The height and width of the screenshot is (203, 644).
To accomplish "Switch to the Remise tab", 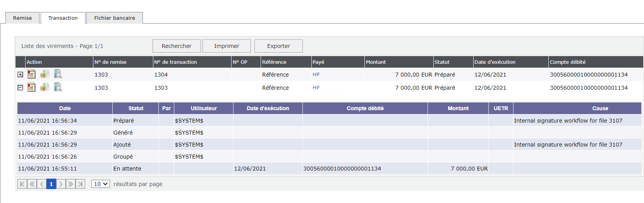I will 22,18.
